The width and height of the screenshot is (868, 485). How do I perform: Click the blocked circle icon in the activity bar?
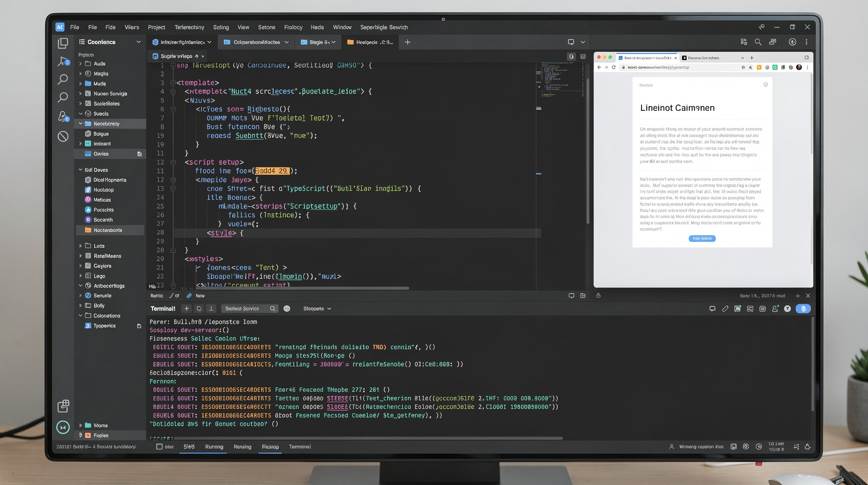click(63, 136)
